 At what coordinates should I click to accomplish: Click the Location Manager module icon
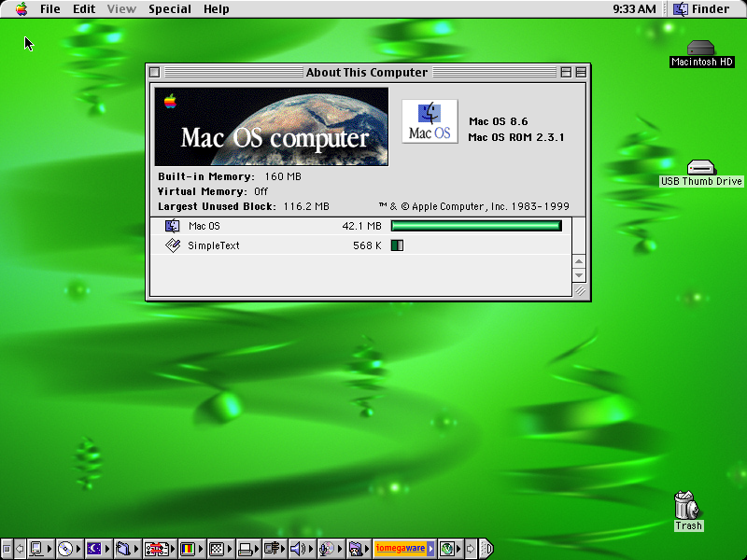pos(157,549)
